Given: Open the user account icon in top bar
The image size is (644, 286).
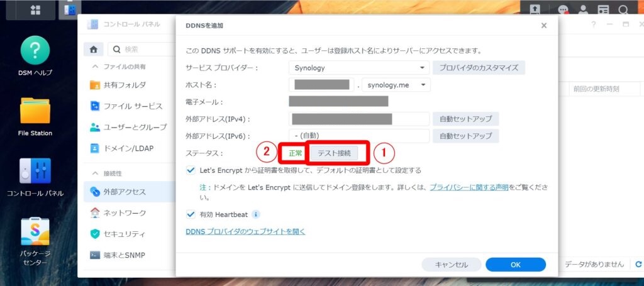Looking at the screenshot, I should (584, 10).
